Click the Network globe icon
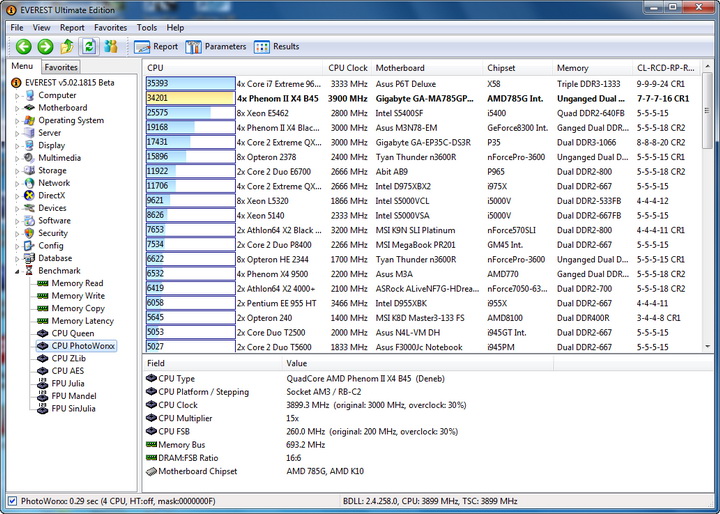Viewport: 720px width, 514px height. pyautogui.click(x=30, y=183)
